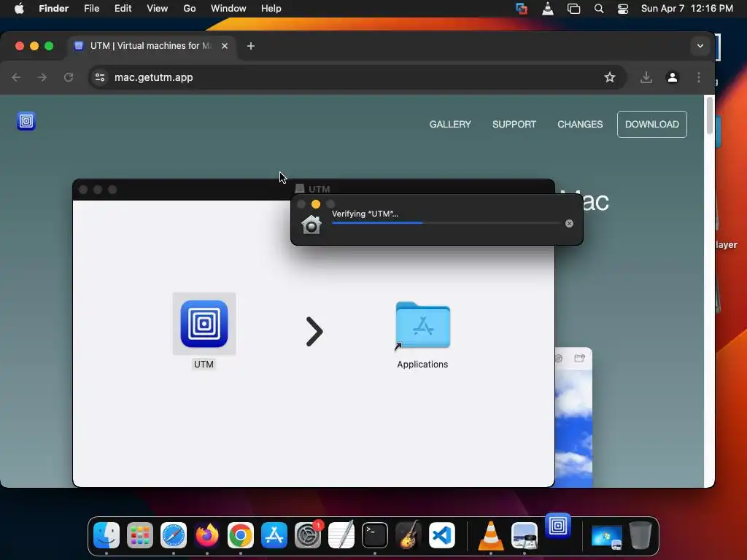Open the SUPPORT page link
Screen dimensions: 747x560
[x=514, y=124]
